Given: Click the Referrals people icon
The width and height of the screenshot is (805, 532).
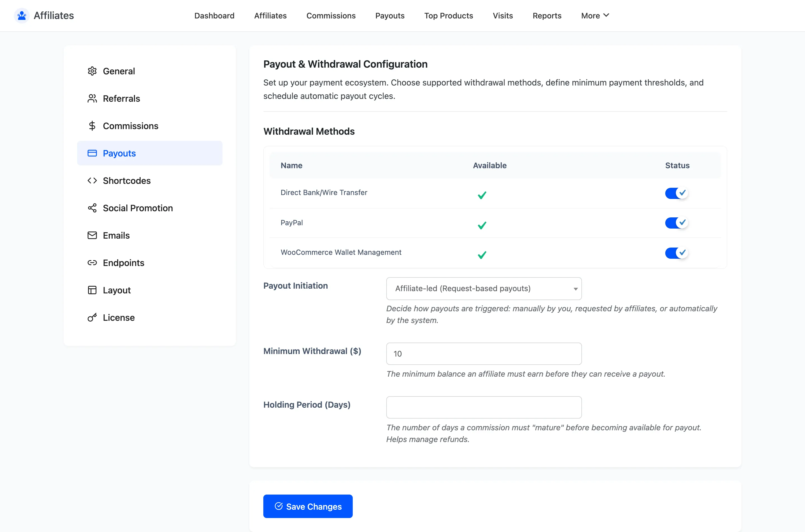Looking at the screenshot, I should pyautogui.click(x=92, y=98).
